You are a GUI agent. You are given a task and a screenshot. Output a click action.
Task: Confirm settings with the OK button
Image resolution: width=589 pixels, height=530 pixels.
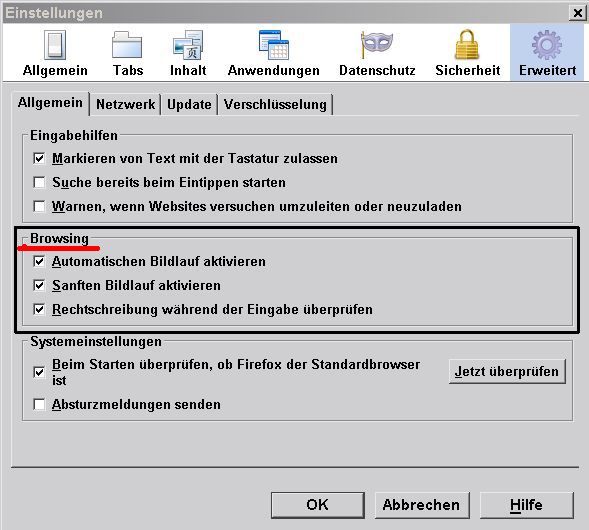pyautogui.click(x=318, y=505)
